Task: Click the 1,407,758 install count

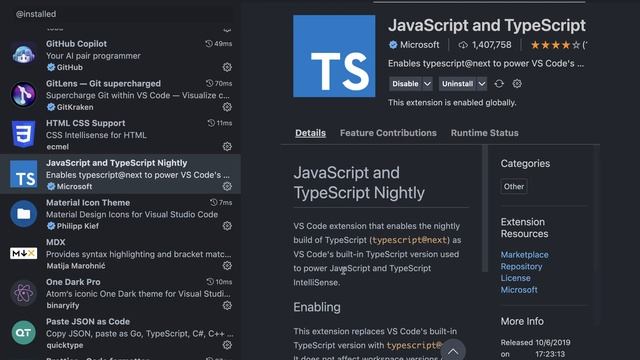Action: [491, 45]
